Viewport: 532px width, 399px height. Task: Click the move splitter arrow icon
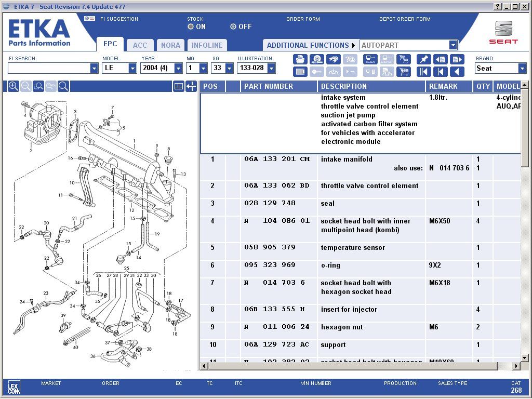(x=191, y=86)
